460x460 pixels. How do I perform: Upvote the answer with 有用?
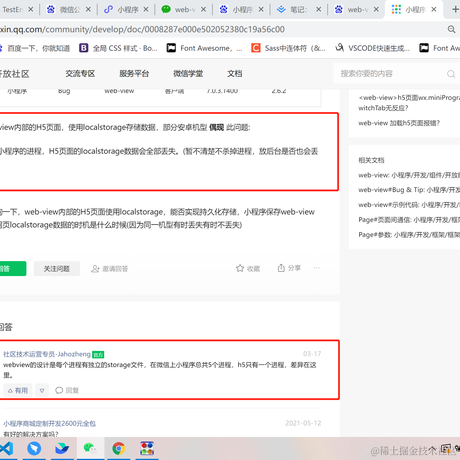(18, 390)
